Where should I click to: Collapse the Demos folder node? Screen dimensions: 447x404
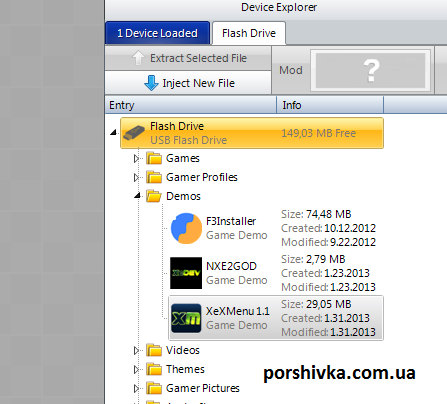click(x=137, y=196)
